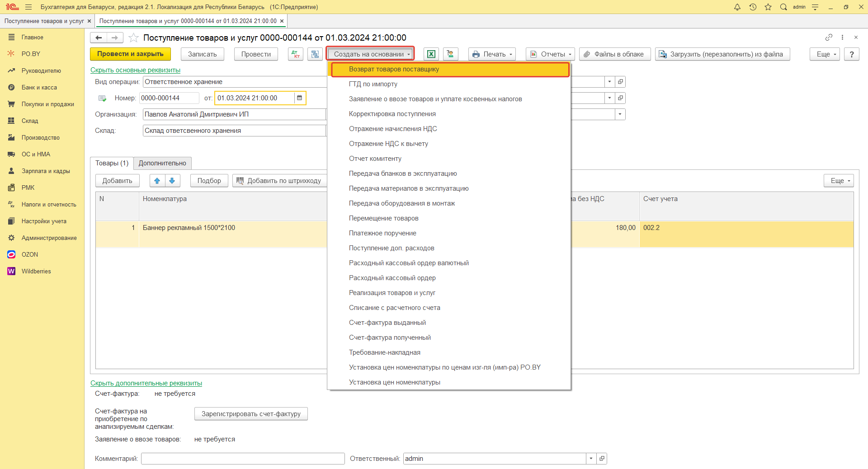This screenshot has height=469, width=868.
Task: Open dropdown arrow right of Номер row
Action: (x=609, y=98)
